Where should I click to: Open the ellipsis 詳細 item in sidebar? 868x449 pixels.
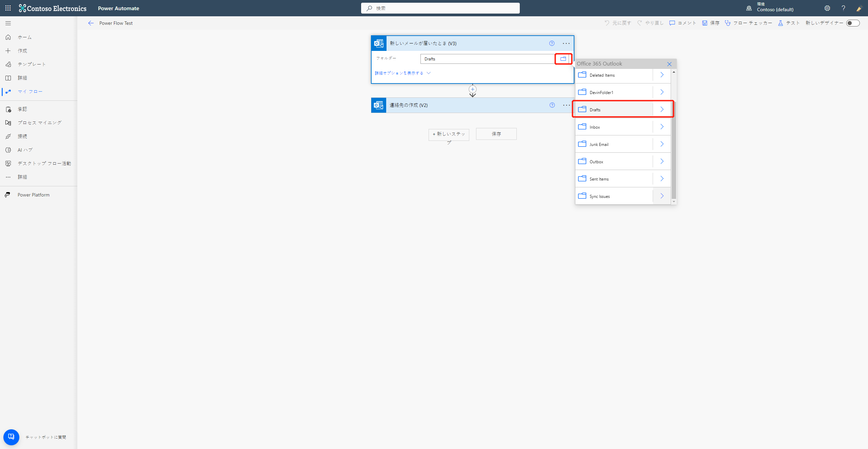[39, 177]
